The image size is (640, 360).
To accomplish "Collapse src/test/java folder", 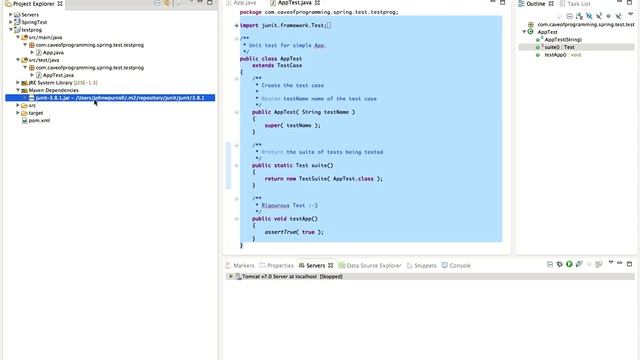I will 18,60.
